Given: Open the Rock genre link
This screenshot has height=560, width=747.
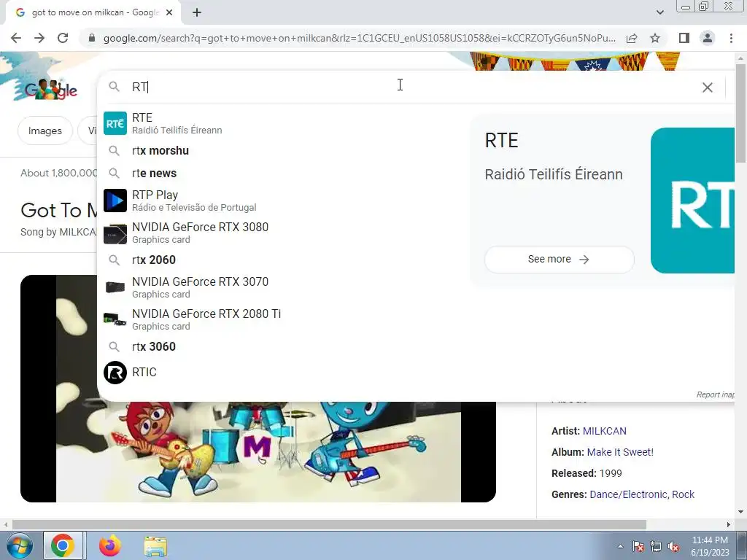Looking at the screenshot, I should coord(683,494).
